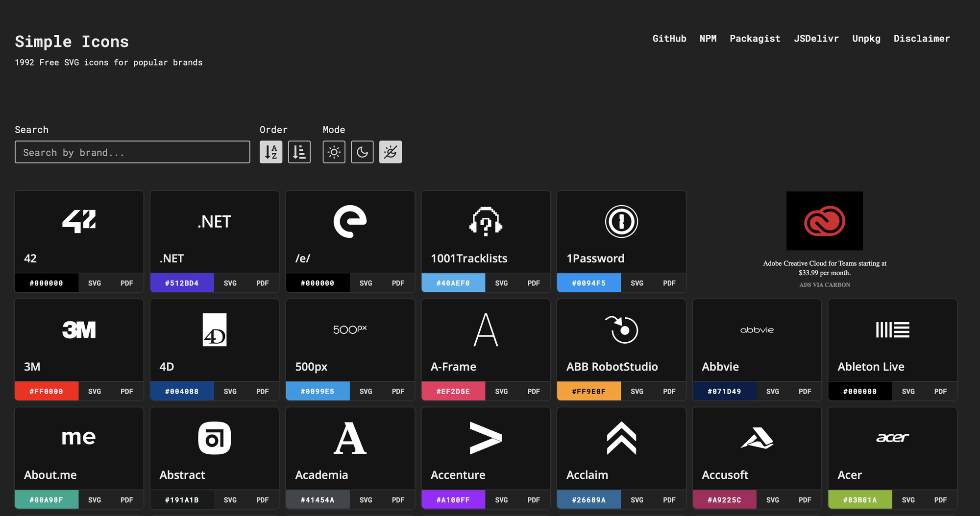Screen dimensions: 980x516
Task: Copy Acer color #83B81A swatch
Action: 860,500
